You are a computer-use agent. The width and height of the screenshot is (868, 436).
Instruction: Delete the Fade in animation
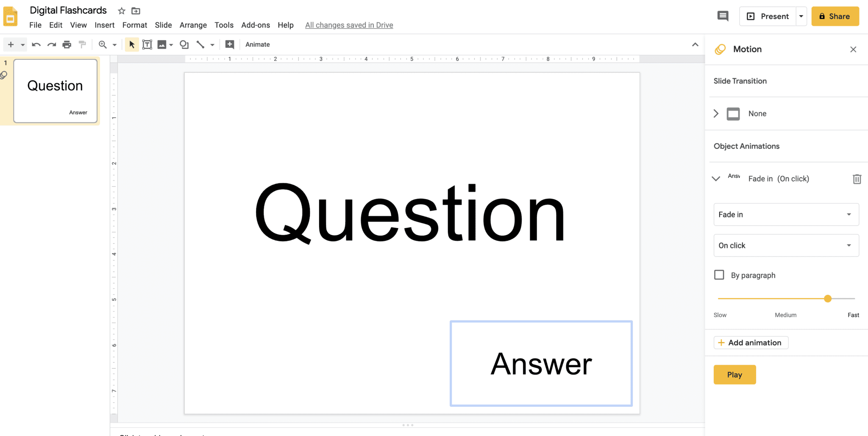(857, 179)
